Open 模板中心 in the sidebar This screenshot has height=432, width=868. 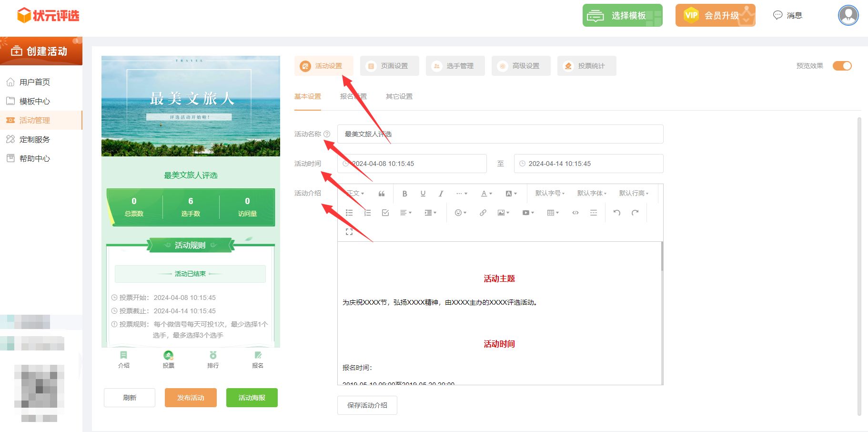click(35, 101)
